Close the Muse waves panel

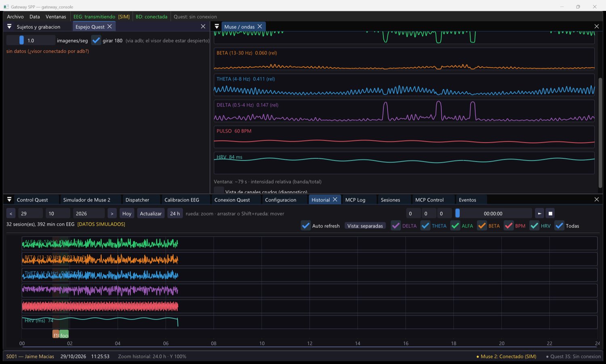pos(597,26)
